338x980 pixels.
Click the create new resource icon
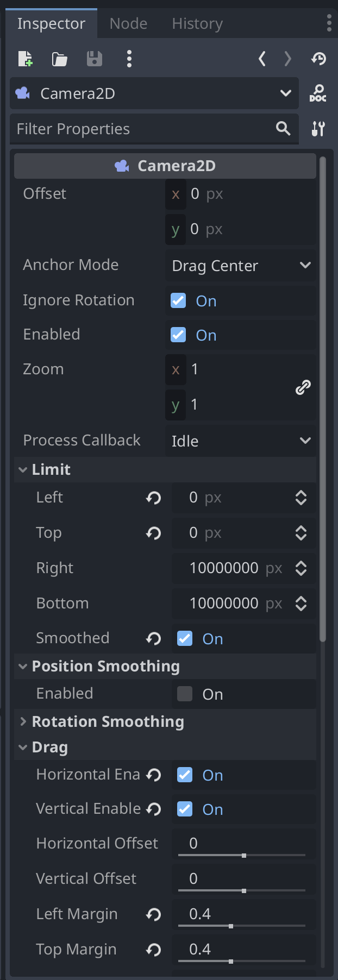click(x=25, y=59)
